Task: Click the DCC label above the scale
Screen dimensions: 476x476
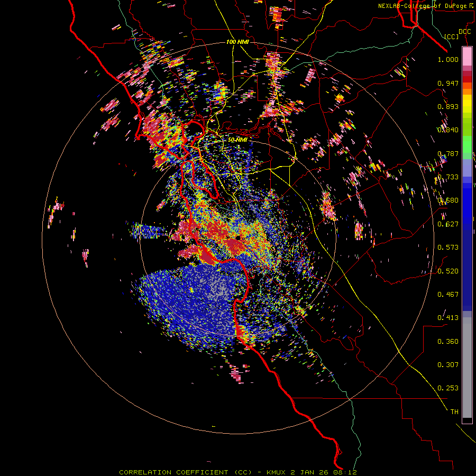Action: coord(464,32)
